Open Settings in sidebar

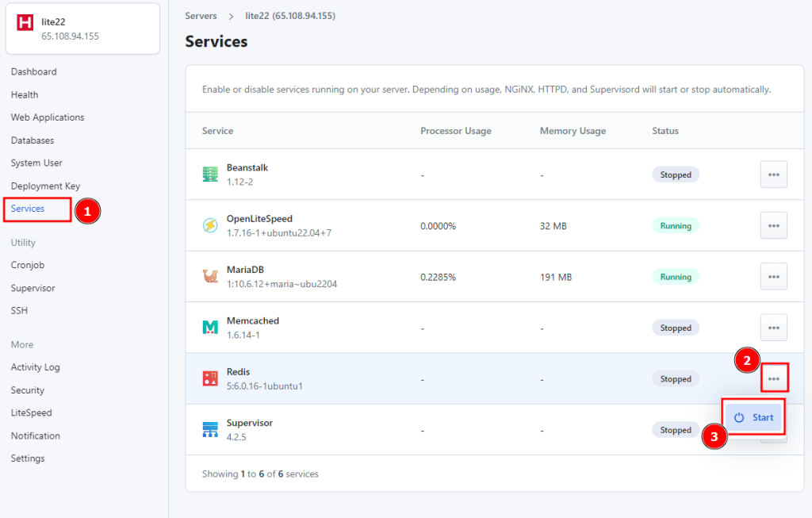[x=28, y=459]
